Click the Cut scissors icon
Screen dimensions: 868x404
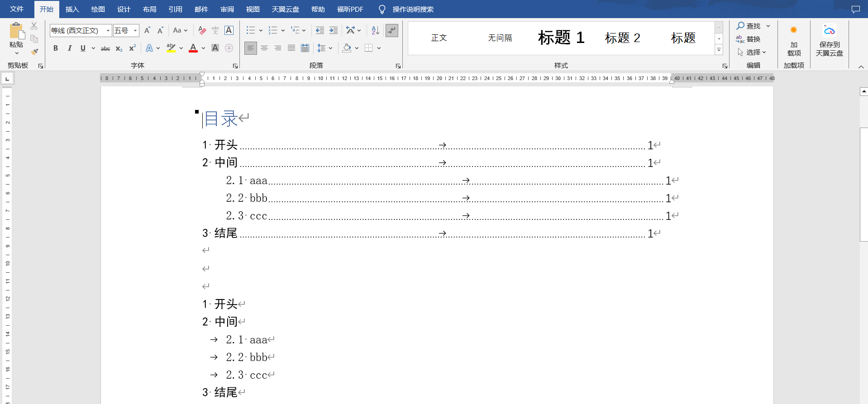click(34, 26)
